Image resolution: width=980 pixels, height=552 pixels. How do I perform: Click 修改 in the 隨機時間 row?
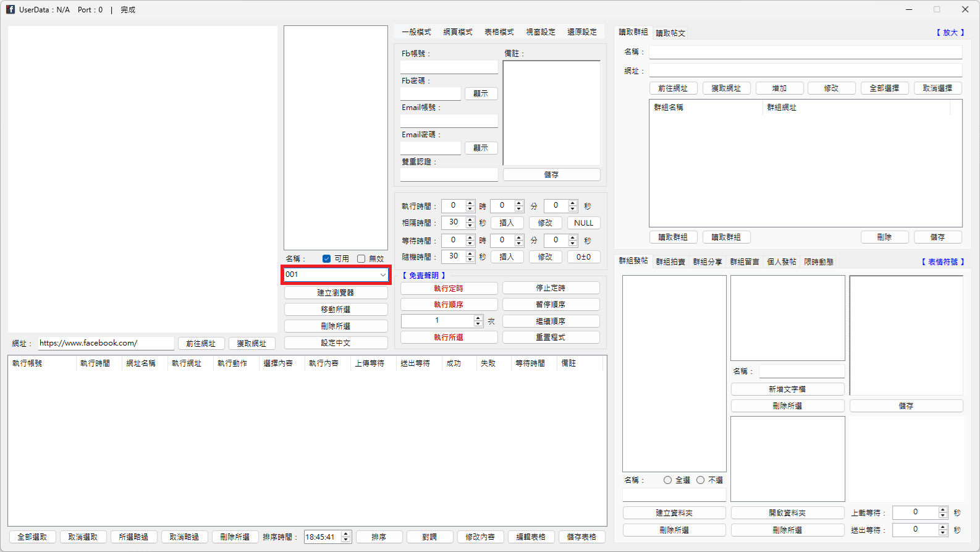tap(545, 257)
